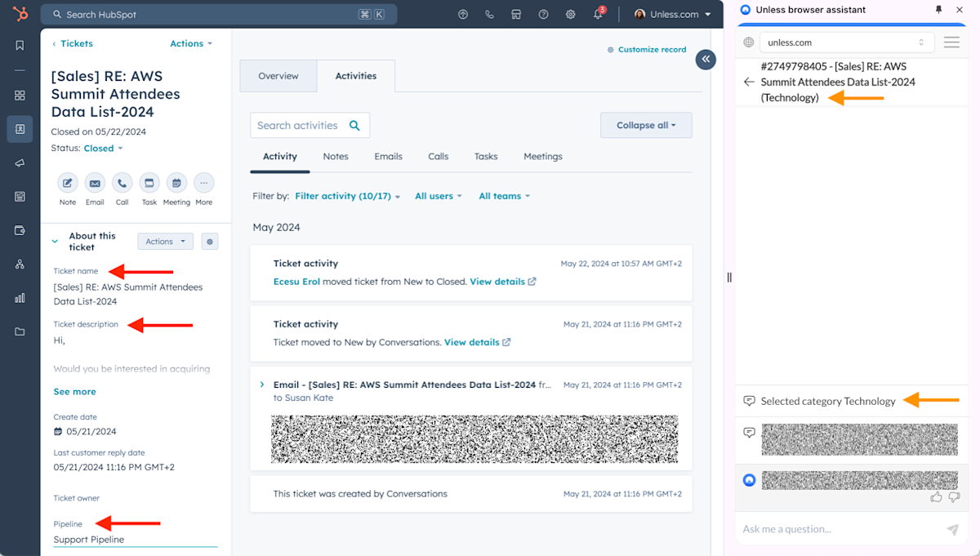Open the Marketplace icon in the top navigation
The image size is (980, 556).
[516, 14]
